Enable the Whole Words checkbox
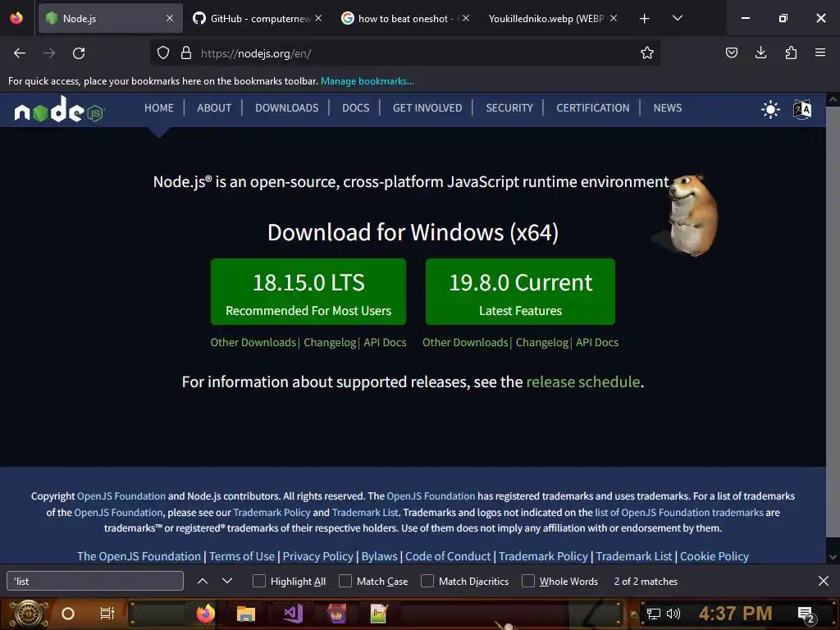Image resolution: width=840 pixels, height=630 pixels. tap(528, 581)
